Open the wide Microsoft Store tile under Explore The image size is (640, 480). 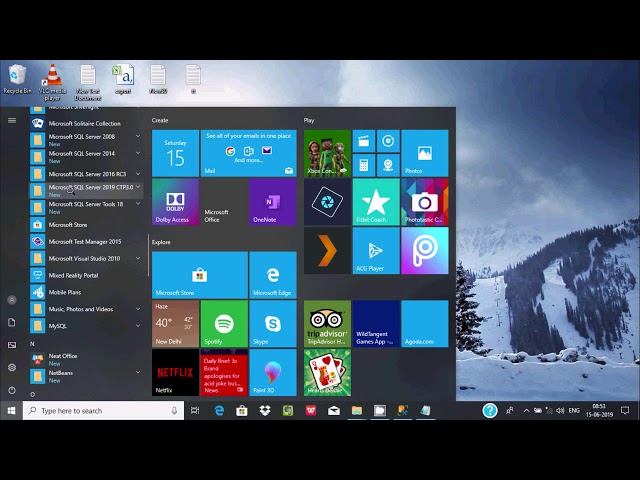(x=200, y=275)
